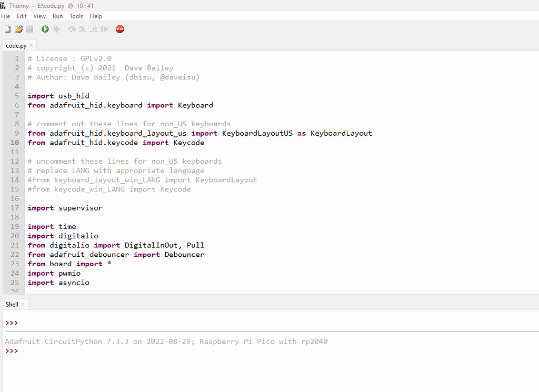Click the text 'KeyboardLayoutUS' on line 9
The image size is (539, 392).
click(x=257, y=133)
